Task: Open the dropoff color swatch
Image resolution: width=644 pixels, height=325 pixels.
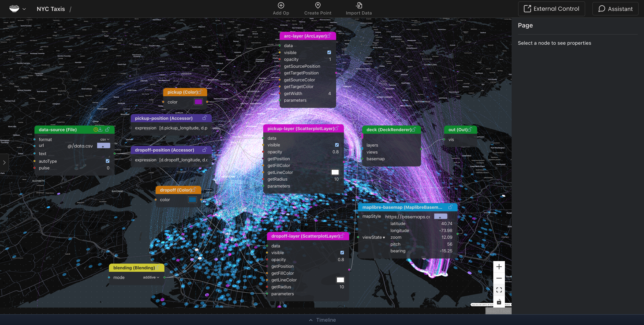Action: (x=192, y=200)
